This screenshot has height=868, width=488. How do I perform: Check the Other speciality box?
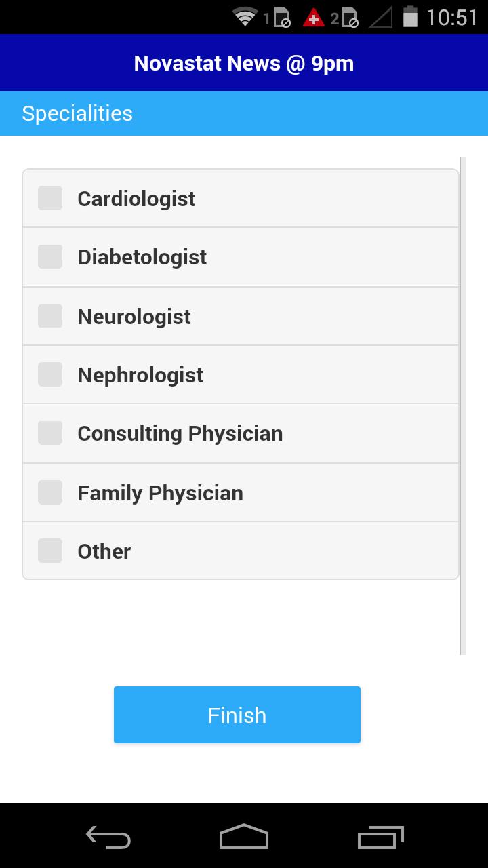pos(50,551)
